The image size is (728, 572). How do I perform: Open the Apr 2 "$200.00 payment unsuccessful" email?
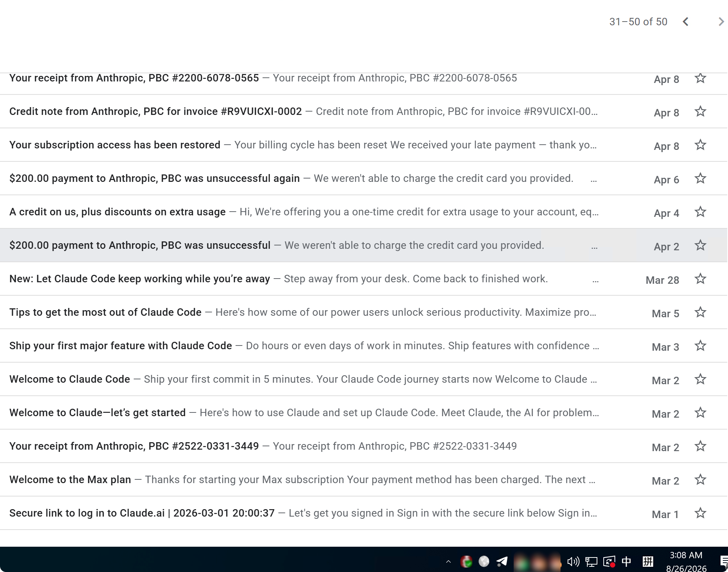click(364, 245)
